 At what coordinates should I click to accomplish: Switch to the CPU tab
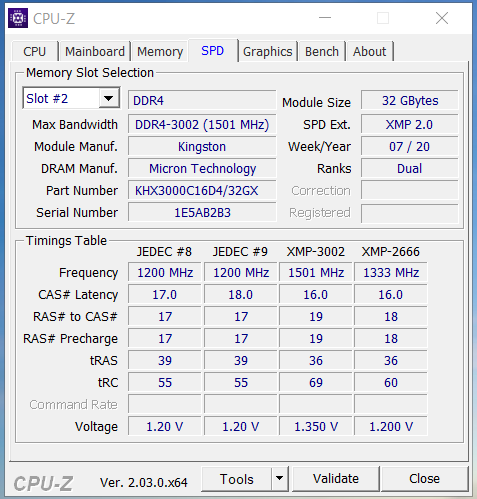pos(34,52)
